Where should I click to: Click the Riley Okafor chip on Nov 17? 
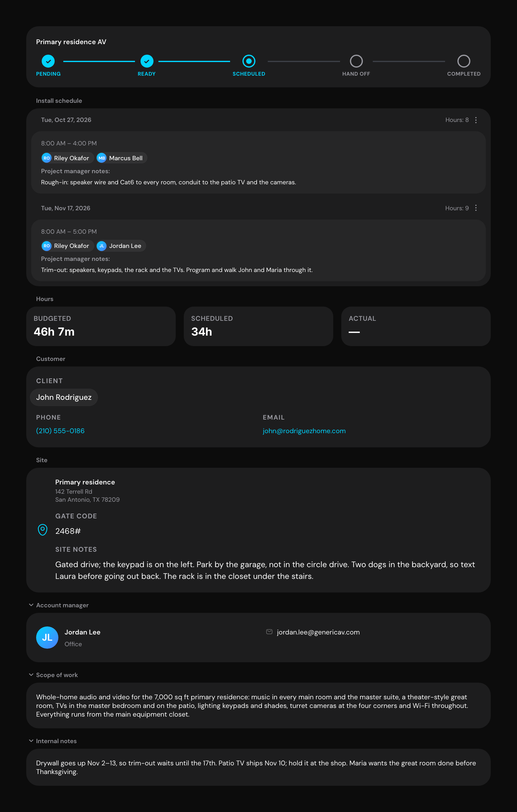67,246
